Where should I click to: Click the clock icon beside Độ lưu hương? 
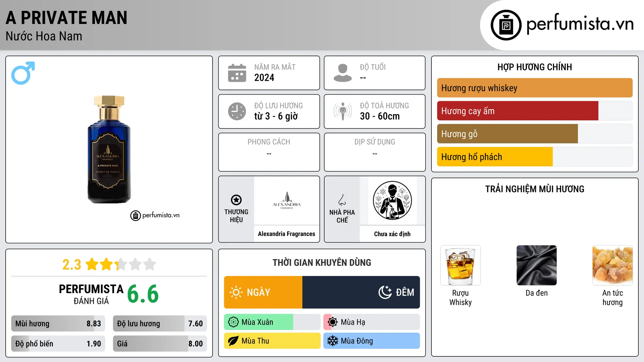click(x=237, y=111)
